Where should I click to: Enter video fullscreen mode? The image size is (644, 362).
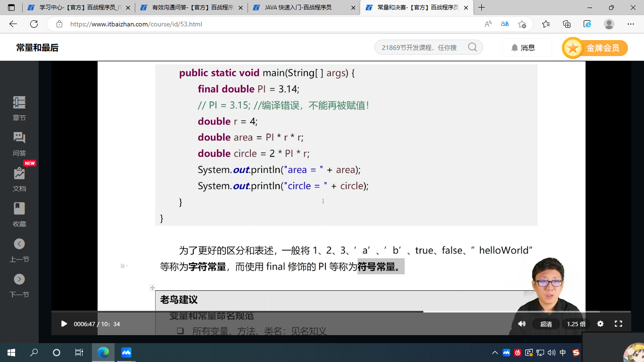[x=619, y=324]
